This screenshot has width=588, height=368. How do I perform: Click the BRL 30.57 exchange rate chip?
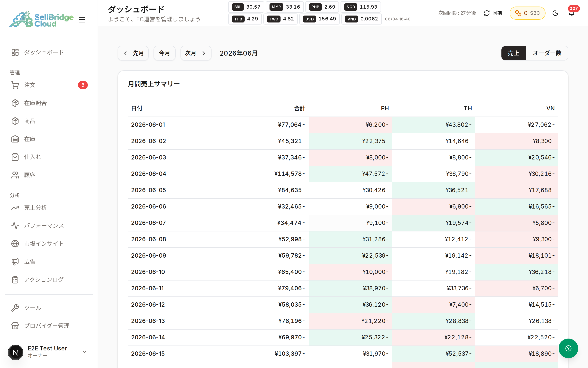point(246,7)
